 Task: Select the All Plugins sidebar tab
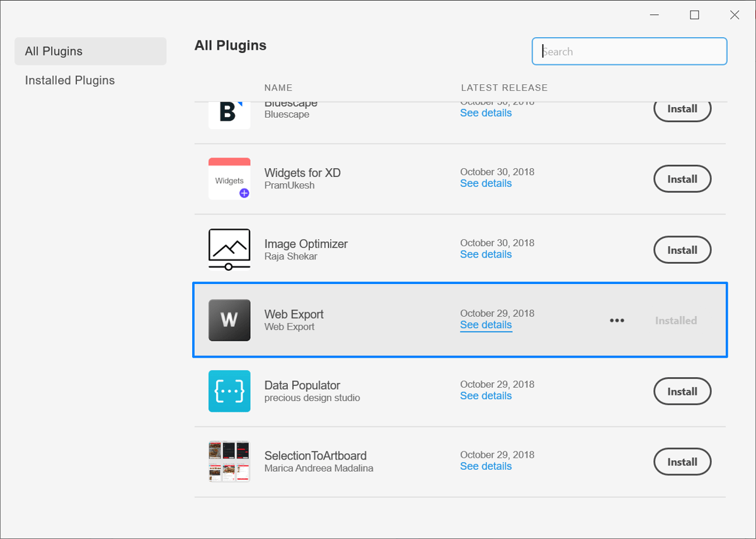53,51
